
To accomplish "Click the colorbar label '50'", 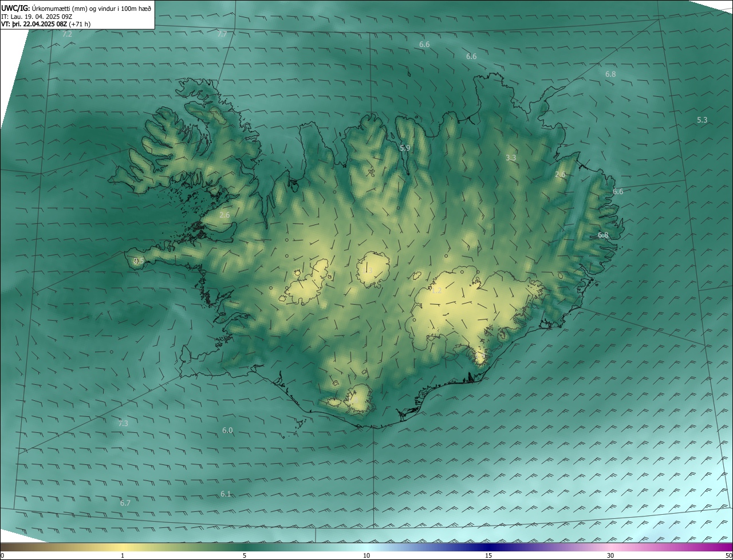I will (728, 556).
